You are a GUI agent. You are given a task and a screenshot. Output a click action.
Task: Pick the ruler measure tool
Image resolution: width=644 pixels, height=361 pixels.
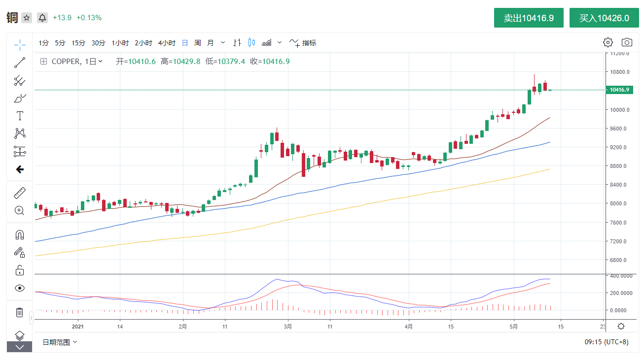coord(20,193)
